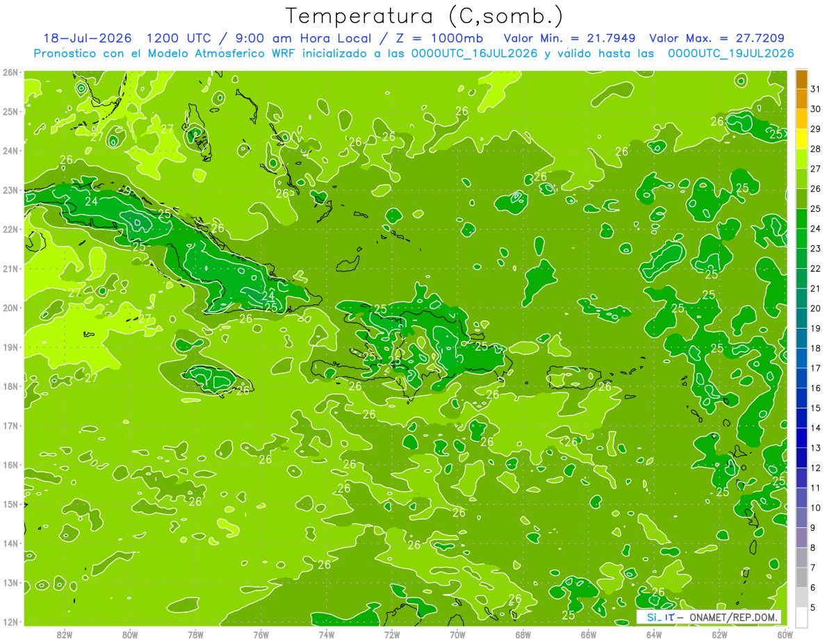Click the '72W' longitude axis label
This screenshot has height=644, width=834.
point(392,635)
